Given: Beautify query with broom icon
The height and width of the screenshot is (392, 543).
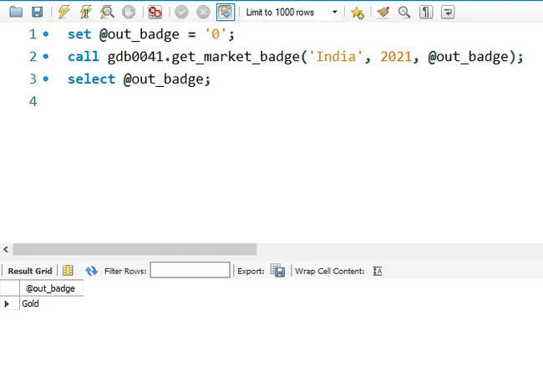Looking at the screenshot, I should (x=383, y=13).
